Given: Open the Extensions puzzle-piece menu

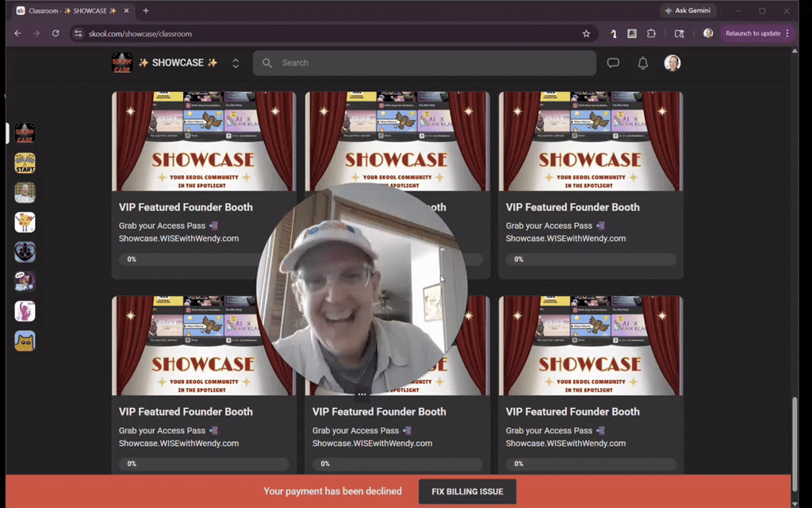Looking at the screenshot, I should click(652, 33).
